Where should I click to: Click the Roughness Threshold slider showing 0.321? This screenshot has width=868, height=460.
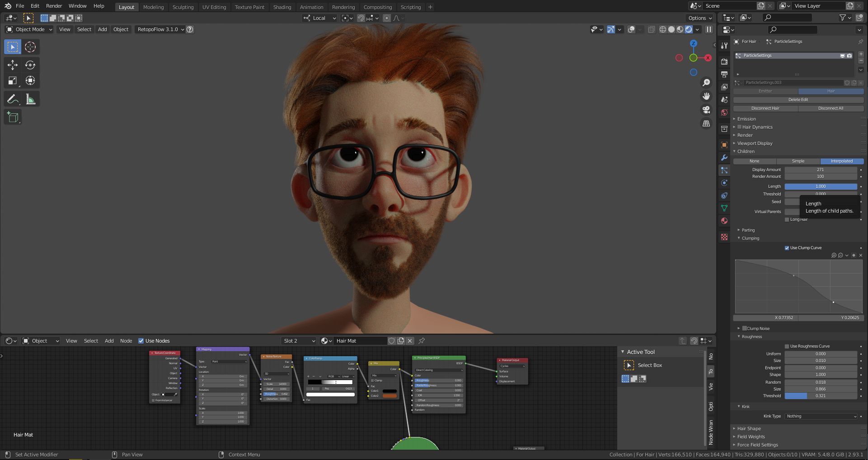pyautogui.click(x=821, y=396)
